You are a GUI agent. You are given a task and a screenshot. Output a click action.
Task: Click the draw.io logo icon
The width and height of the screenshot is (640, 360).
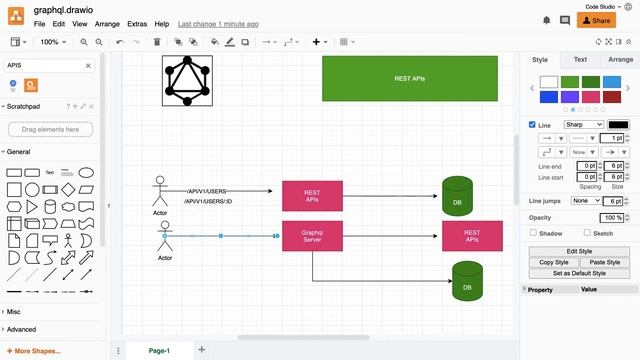16,16
